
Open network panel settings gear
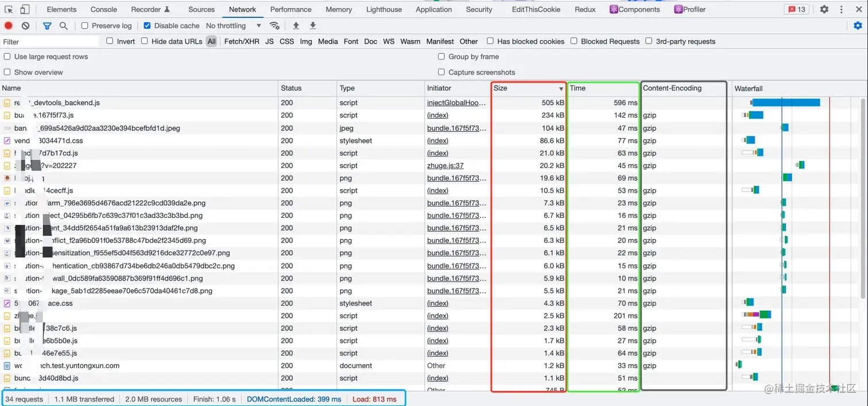pos(858,26)
